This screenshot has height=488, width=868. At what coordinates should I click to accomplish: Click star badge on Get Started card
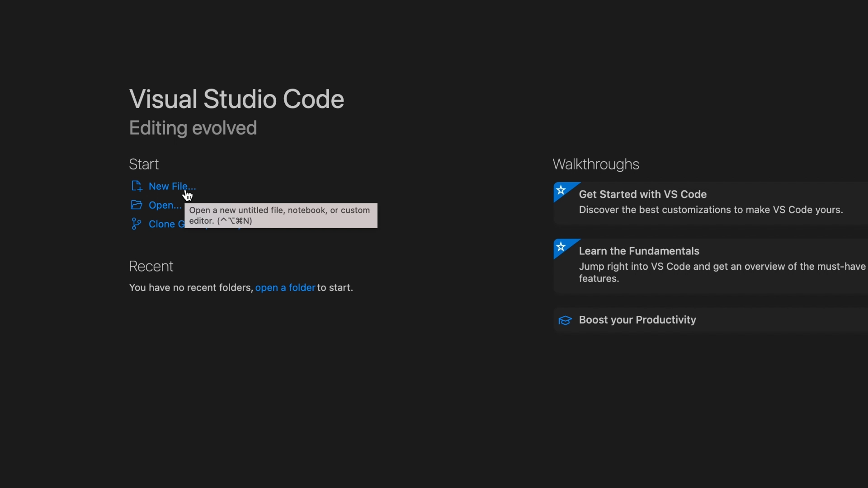[561, 190]
